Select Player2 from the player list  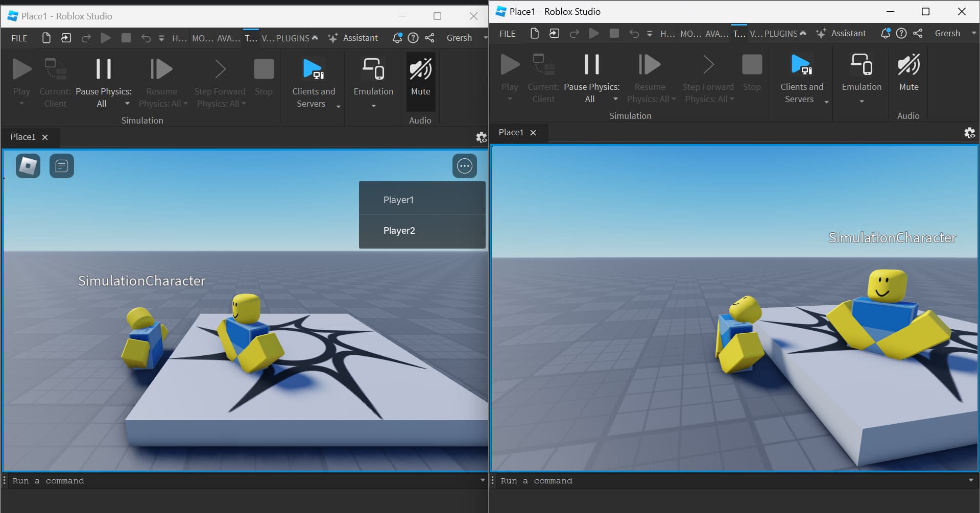coord(399,230)
